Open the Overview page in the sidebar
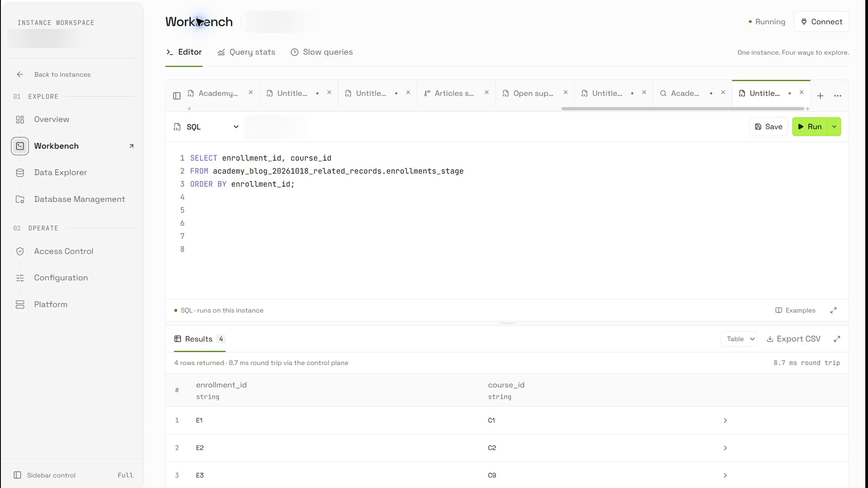Image resolution: width=868 pixels, height=488 pixels. (x=52, y=119)
